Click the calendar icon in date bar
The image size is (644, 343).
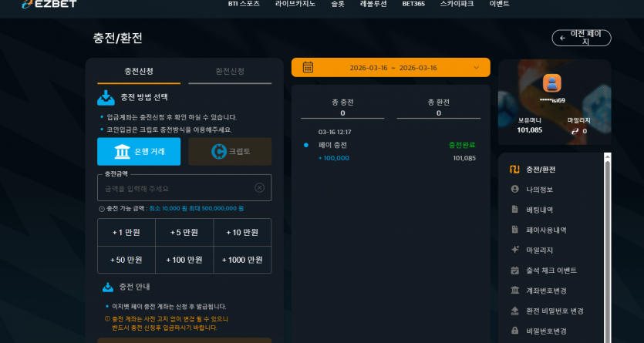tap(308, 67)
